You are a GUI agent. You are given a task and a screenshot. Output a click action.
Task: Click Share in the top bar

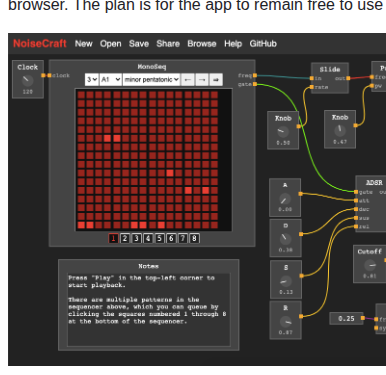pos(168,44)
